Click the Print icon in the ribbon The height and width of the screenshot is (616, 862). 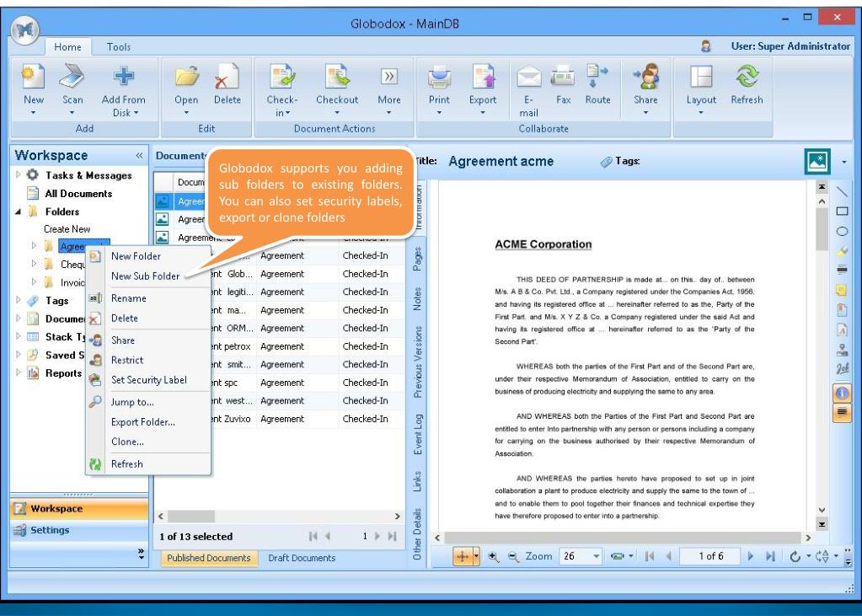pos(439,77)
